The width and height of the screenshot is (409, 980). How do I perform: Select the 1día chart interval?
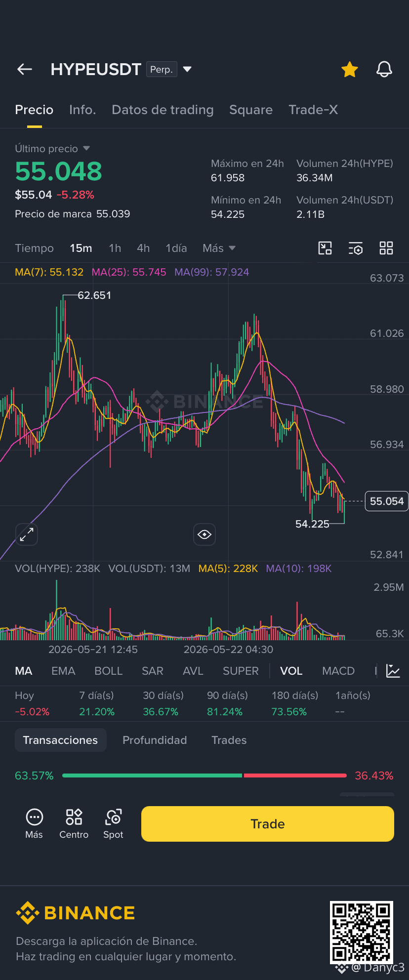(176, 248)
